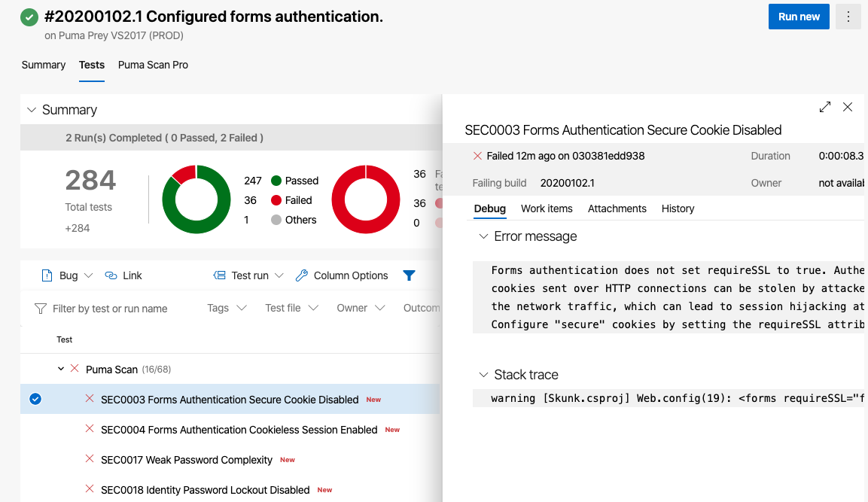The image size is (868, 502).
Task: Open the Bug dropdown
Action: (68, 275)
